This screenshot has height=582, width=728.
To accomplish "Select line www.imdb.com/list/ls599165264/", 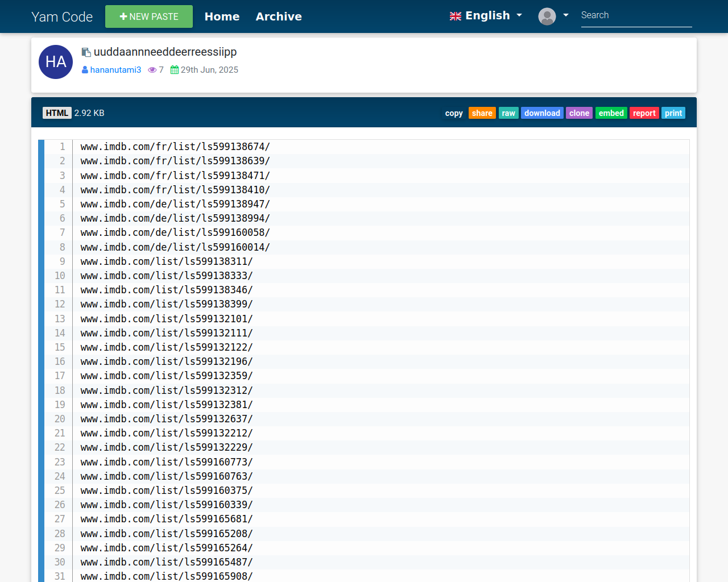I will (x=167, y=548).
